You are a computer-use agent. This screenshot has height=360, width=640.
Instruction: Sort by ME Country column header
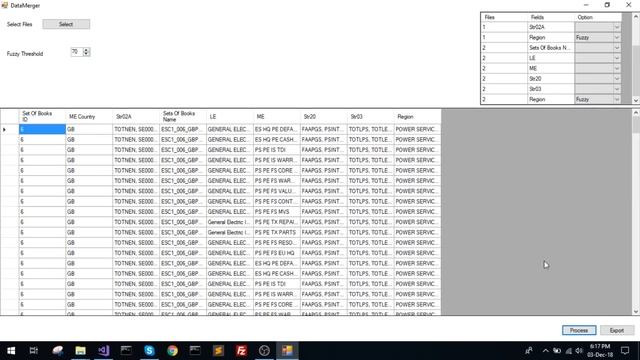click(89, 116)
